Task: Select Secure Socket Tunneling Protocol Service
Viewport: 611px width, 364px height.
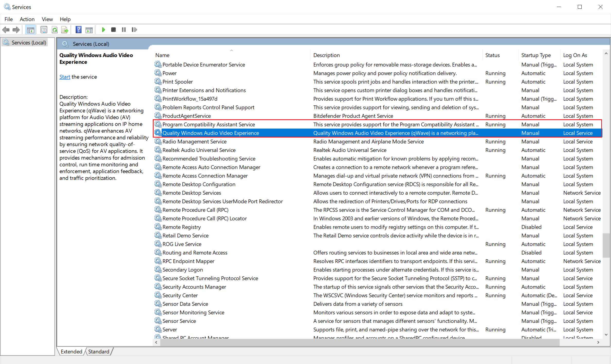Action: (x=210, y=278)
